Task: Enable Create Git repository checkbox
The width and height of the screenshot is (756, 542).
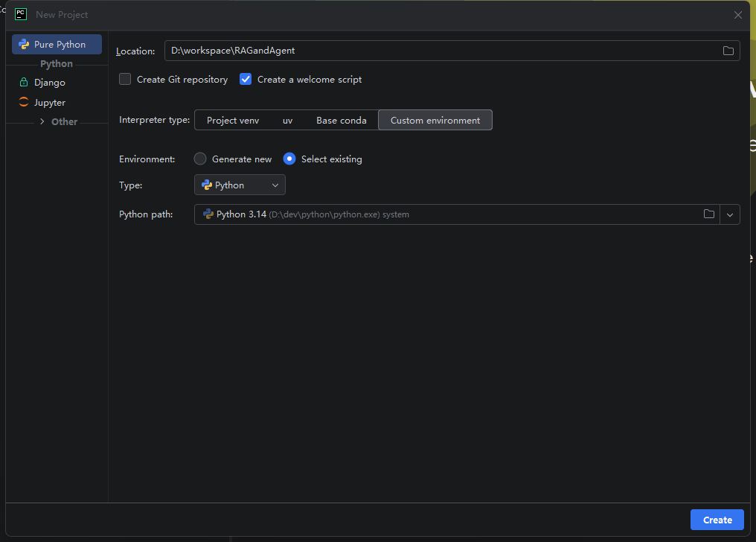Action: (x=125, y=79)
